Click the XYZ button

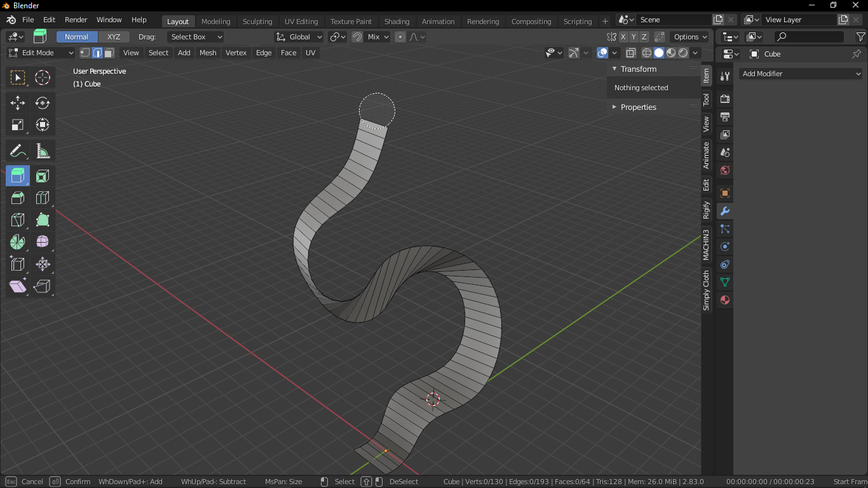point(114,37)
